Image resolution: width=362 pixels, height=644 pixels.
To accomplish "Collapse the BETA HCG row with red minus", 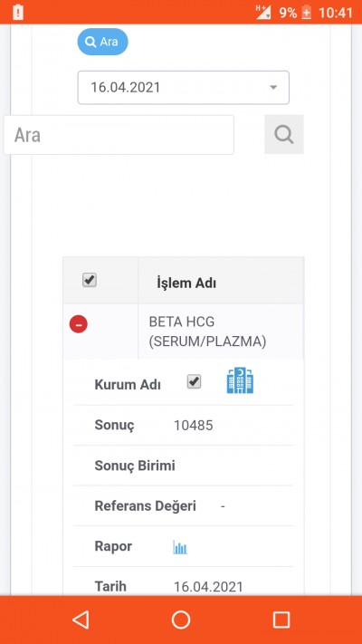I will point(79,324).
